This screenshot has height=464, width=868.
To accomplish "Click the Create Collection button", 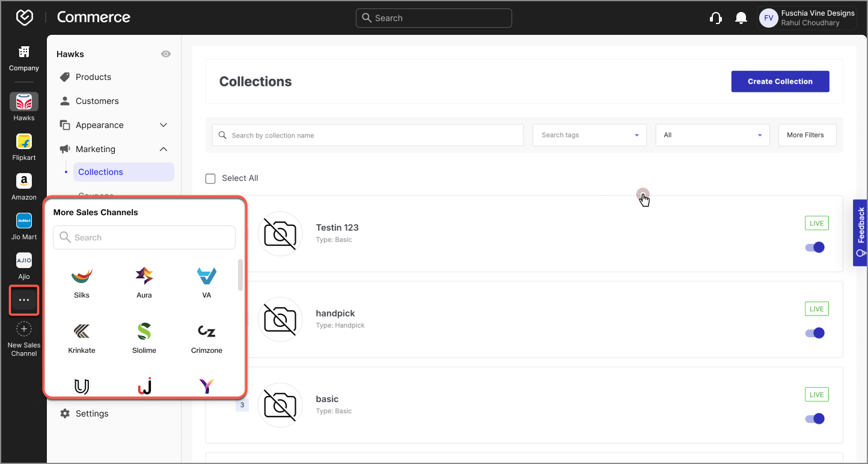I will [780, 81].
